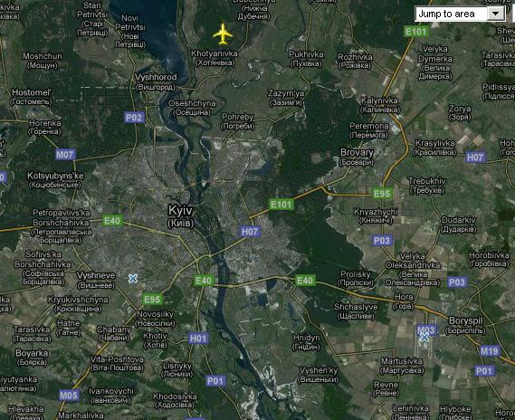Click the E95 road sign near Trebukhiv
This screenshot has width=515, height=420.
[x=382, y=194]
